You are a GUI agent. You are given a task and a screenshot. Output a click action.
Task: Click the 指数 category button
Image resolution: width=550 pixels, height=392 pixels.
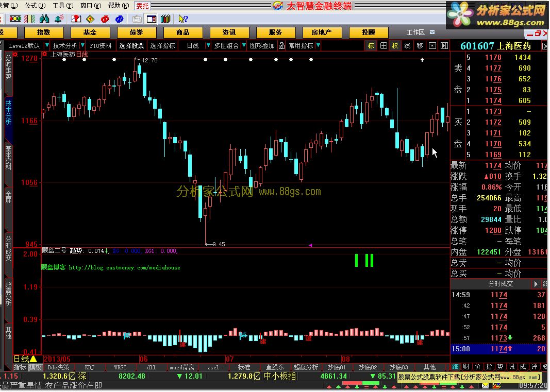tap(43, 32)
